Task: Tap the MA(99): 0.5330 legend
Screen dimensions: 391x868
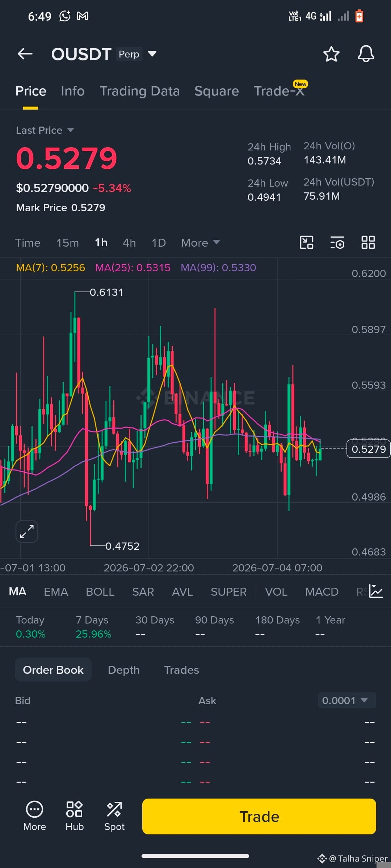Action: pyautogui.click(x=218, y=268)
